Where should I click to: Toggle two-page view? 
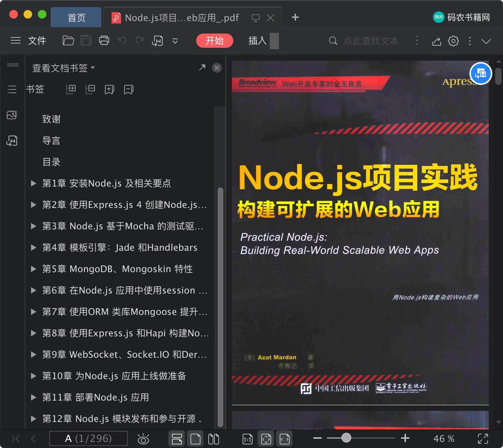(x=214, y=439)
